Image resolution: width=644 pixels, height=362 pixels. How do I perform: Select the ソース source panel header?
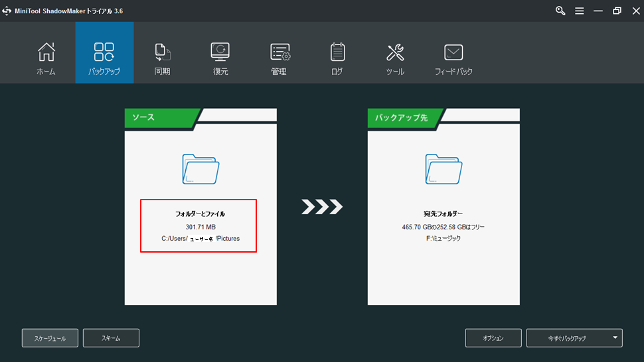pyautogui.click(x=161, y=117)
